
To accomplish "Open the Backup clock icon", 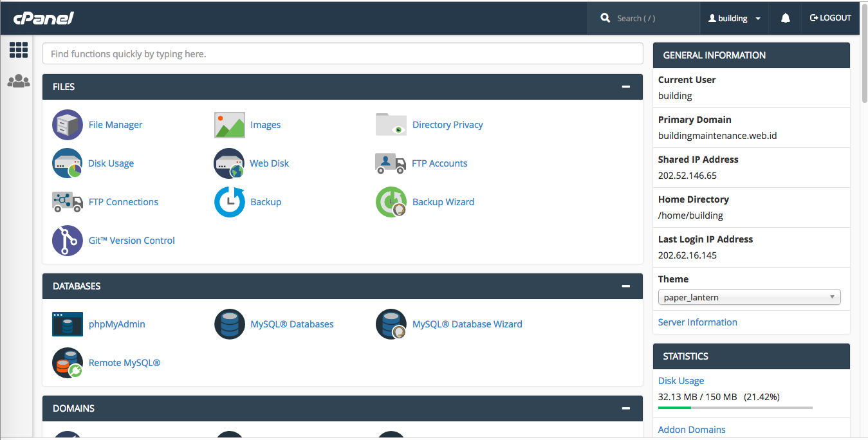I will coord(230,202).
